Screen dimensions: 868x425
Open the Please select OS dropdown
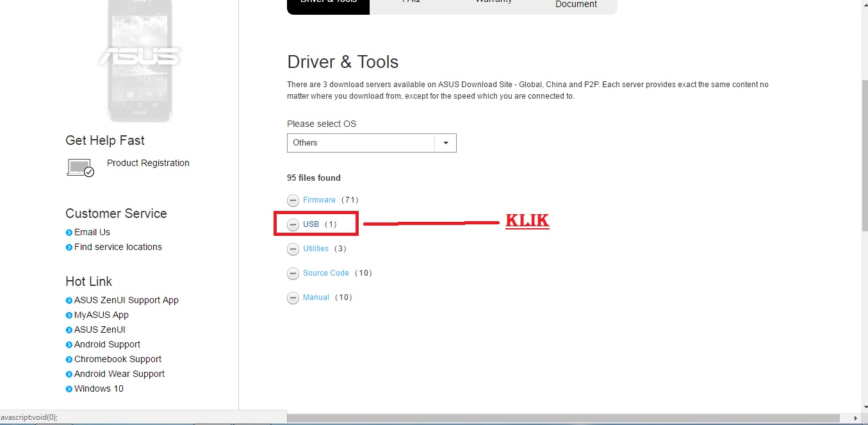pyautogui.click(x=372, y=143)
